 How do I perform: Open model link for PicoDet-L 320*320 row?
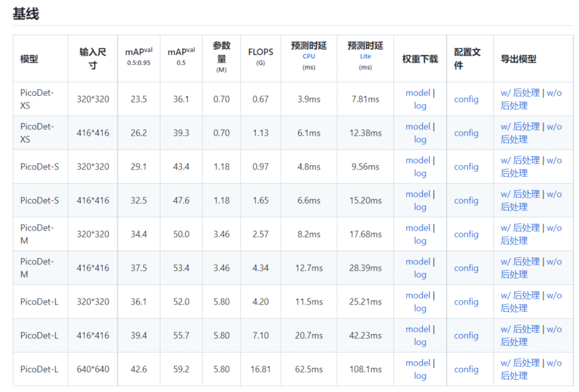pyautogui.click(x=418, y=296)
